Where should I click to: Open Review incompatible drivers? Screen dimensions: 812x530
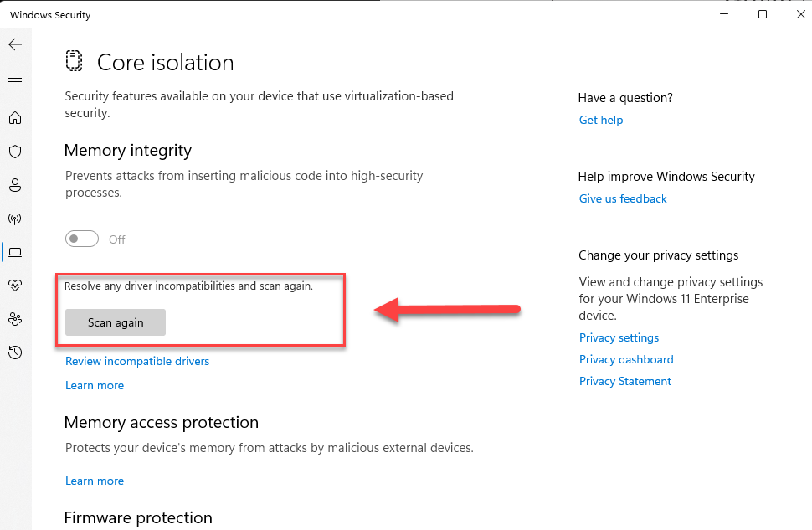tap(136, 361)
